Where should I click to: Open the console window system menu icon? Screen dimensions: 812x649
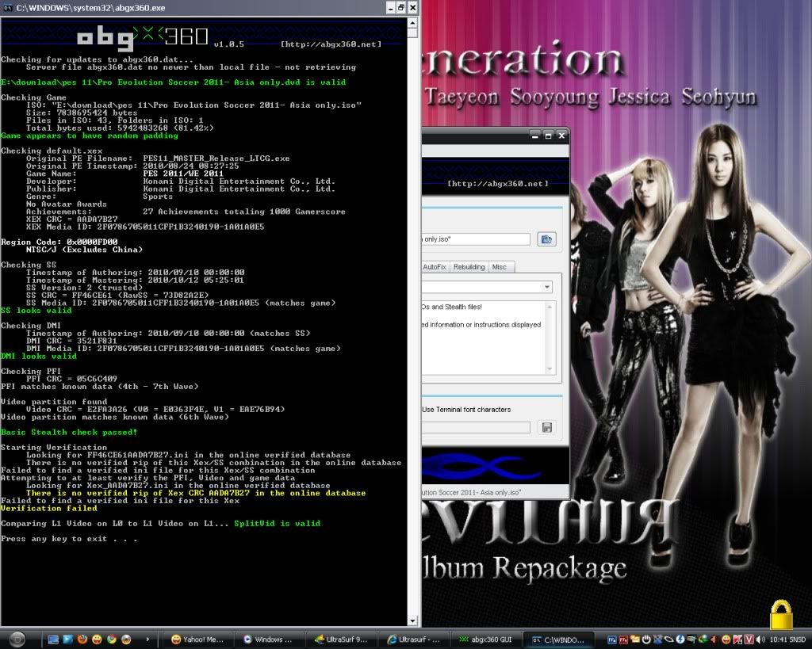pyautogui.click(x=8, y=8)
